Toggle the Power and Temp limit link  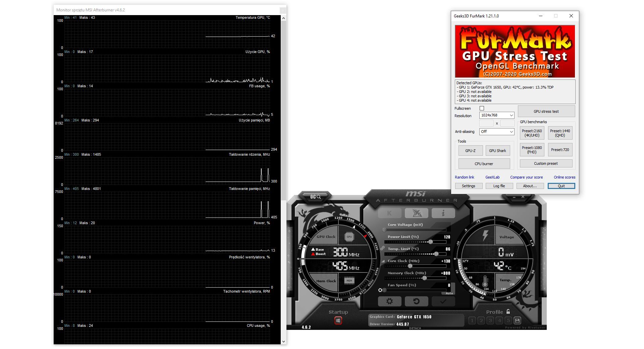pyautogui.click(x=382, y=248)
